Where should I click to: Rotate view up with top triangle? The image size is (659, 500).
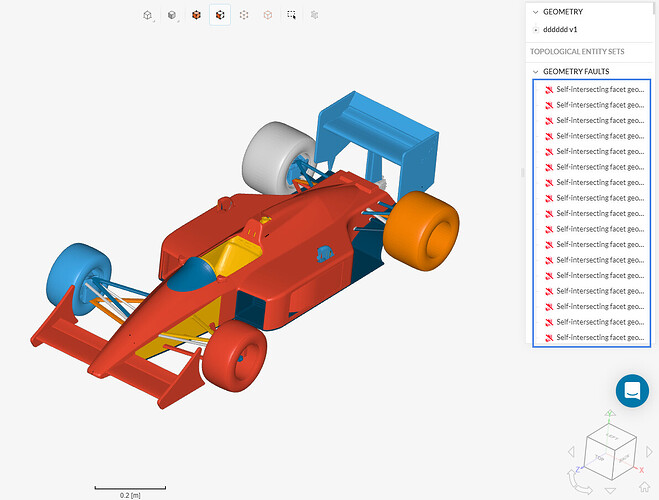(610, 413)
